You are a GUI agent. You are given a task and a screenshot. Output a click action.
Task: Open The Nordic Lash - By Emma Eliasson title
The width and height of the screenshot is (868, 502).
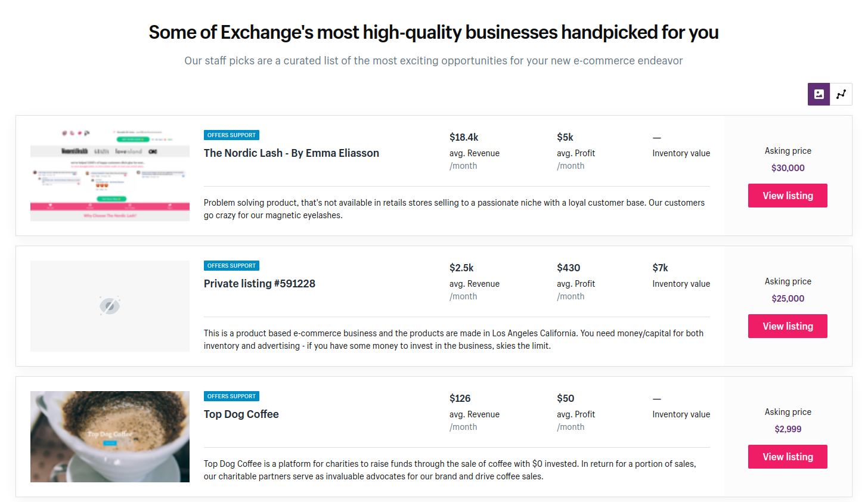(x=291, y=153)
